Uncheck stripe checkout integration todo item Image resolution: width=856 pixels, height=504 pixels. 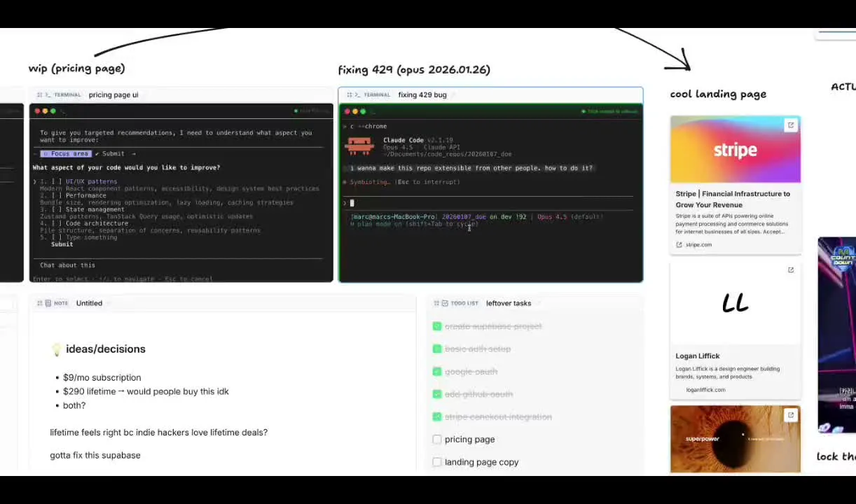[437, 417]
